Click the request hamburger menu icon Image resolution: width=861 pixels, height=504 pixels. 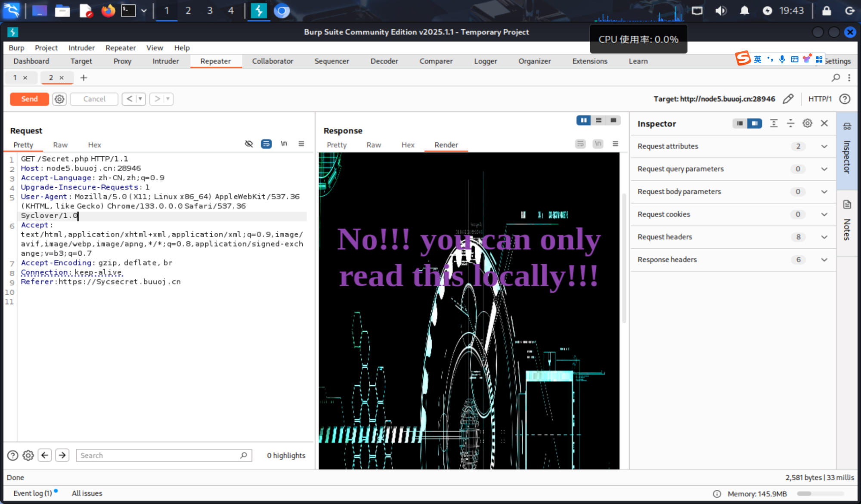point(301,144)
